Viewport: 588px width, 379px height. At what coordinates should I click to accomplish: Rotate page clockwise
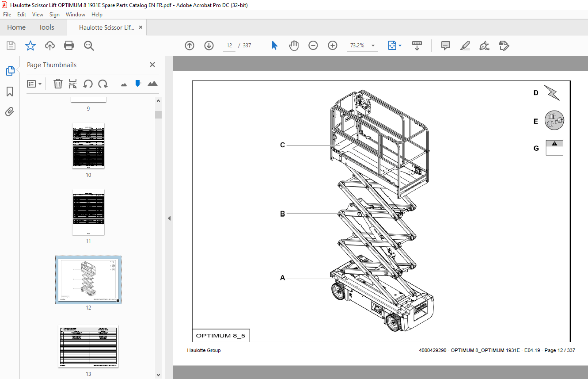[x=103, y=84]
